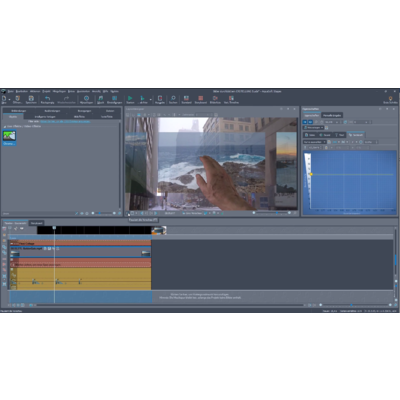Click the green Play (Starten) toolbar icon
The image size is (400, 400).
130,98
